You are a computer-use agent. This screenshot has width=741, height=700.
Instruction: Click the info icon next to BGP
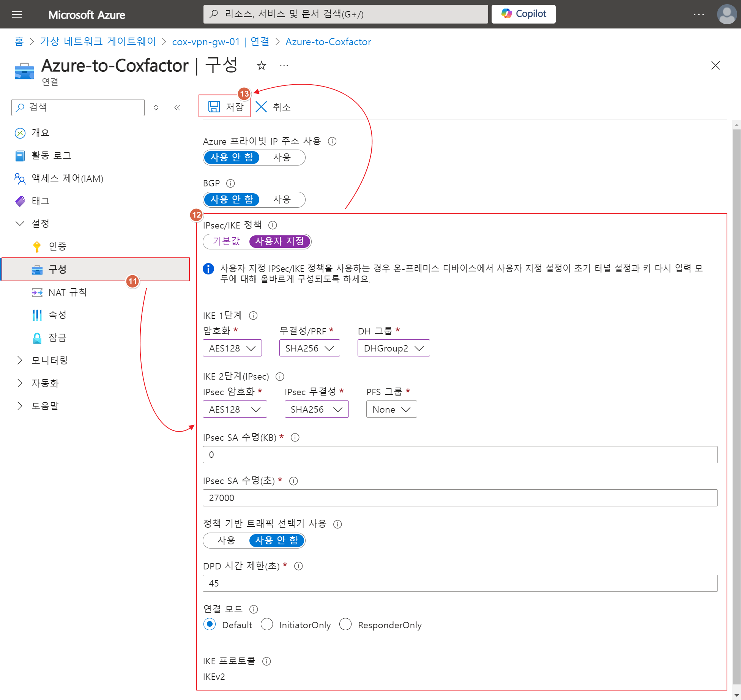(230, 183)
